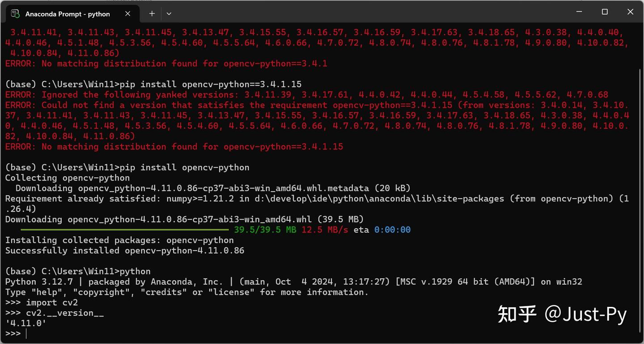Expand the new tab profile dropdown
The width and height of the screenshot is (644, 344).
[x=169, y=14]
